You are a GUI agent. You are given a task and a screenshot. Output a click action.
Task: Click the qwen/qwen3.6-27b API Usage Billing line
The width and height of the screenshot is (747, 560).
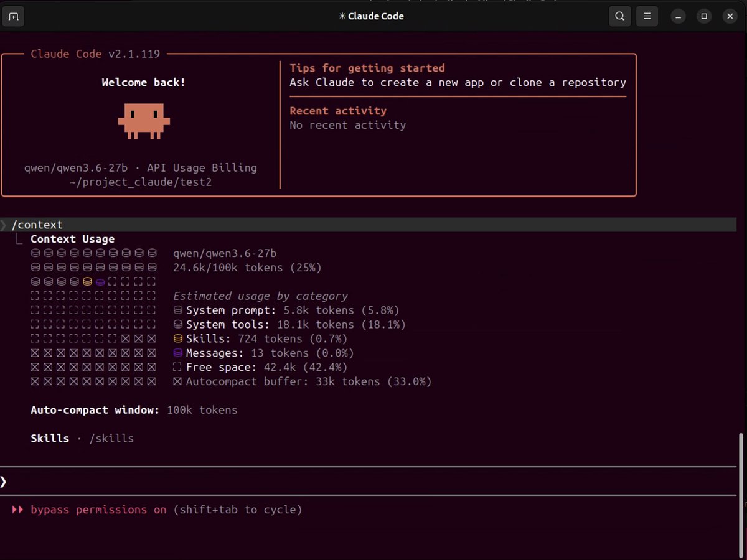141,168
